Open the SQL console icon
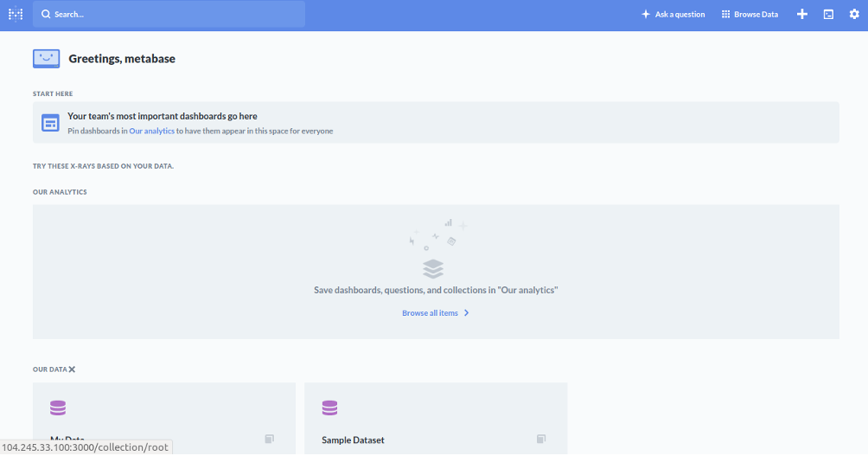The image size is (868, 456). click(829, 15)
